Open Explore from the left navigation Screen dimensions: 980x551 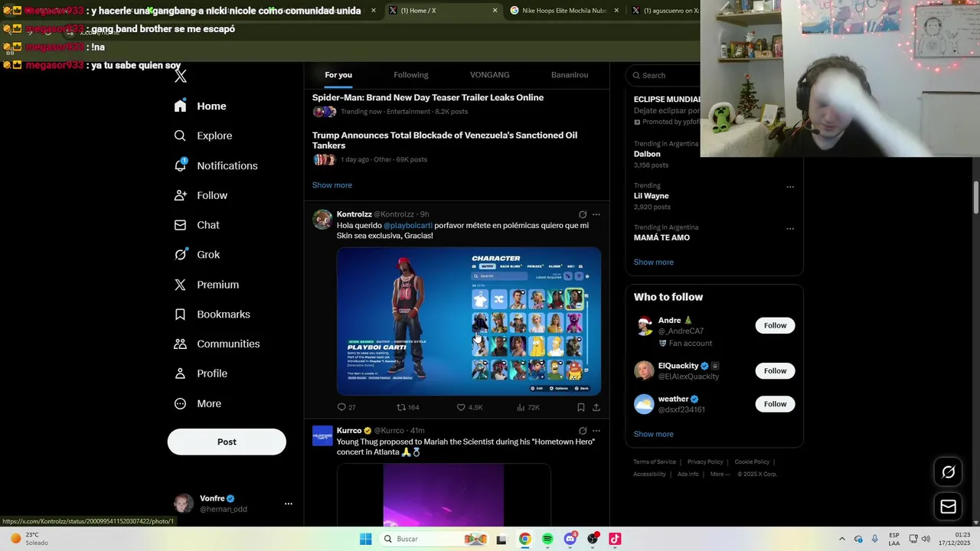pos(203,135)
